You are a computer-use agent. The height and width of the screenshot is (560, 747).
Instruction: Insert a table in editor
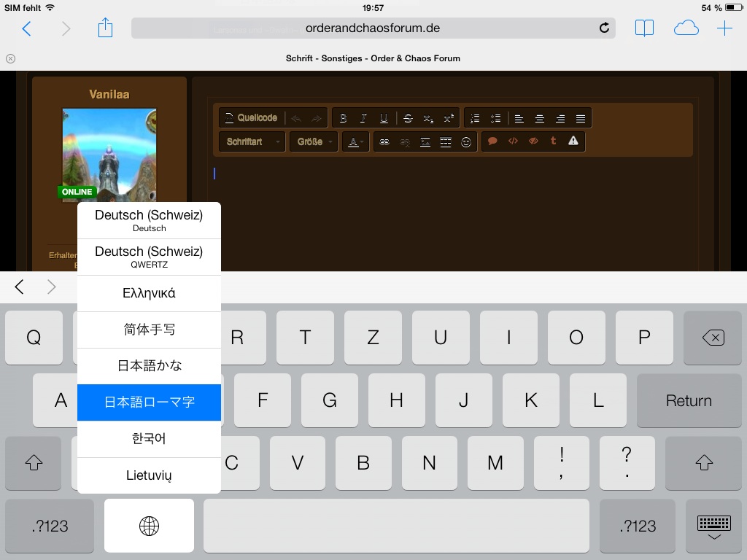pyautogui.click(x=446, y=141)
